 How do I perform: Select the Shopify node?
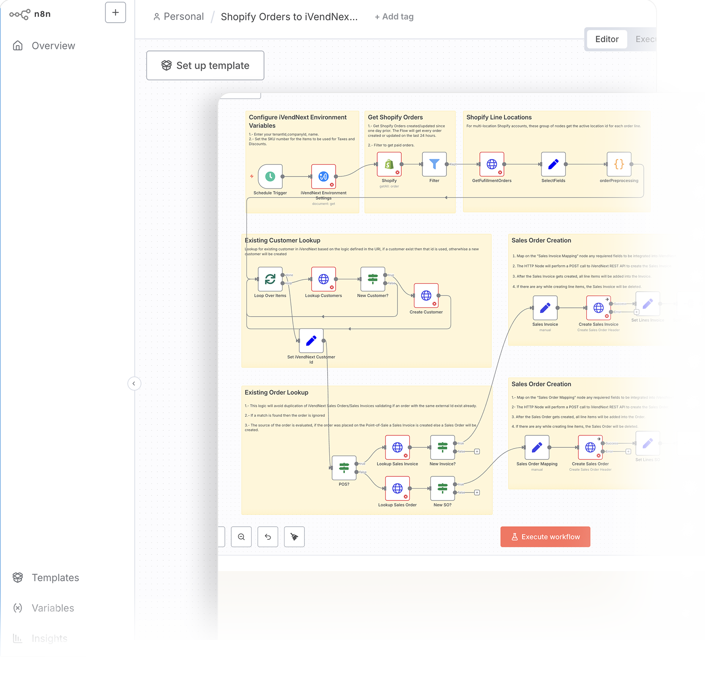coord(389,164)
